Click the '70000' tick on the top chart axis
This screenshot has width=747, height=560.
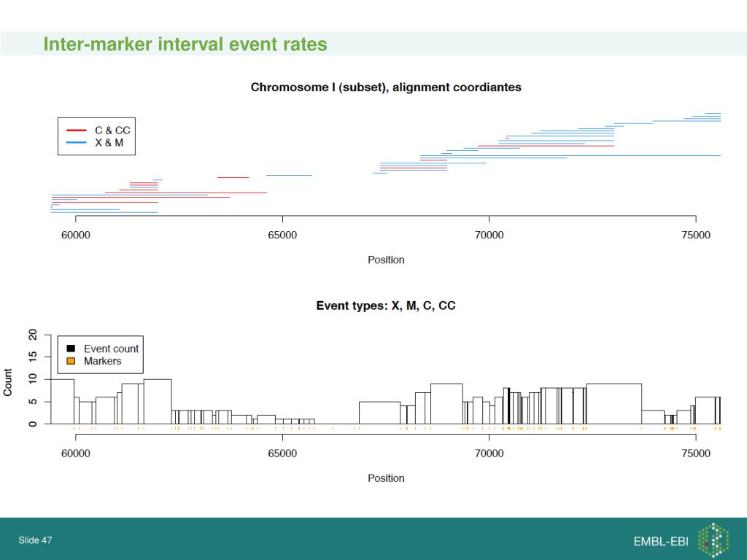pos(489,236)
